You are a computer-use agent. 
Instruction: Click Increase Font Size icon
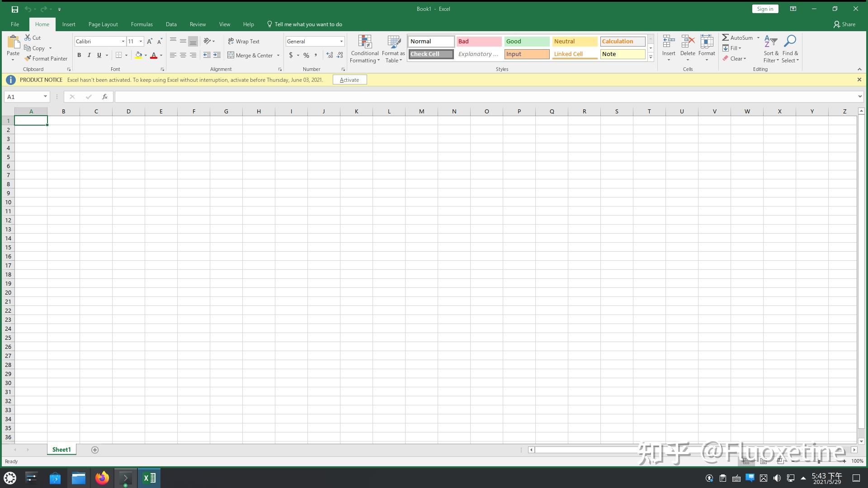pos(150,41)
